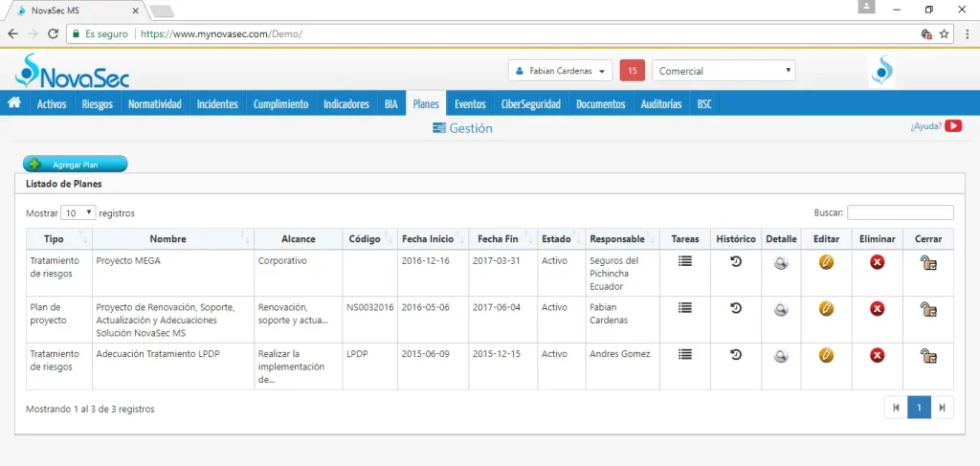Edit the NS0032016 plan
This screenshot has width=980, height=466.
point(826,308)
